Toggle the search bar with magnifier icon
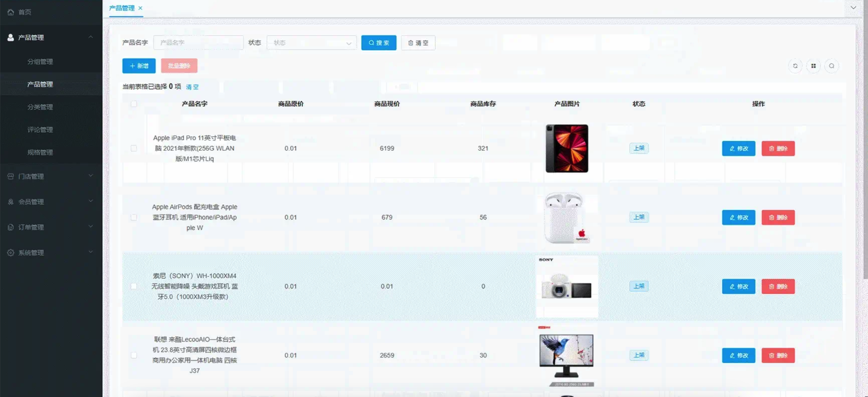Image resolution: width=868 pixels, height=397 pixels. [832, 66]
